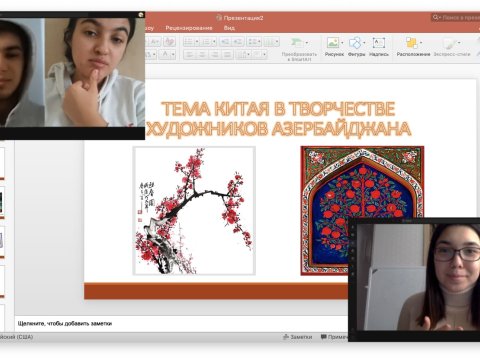The image size is (480, 360).
Task: Insert a text box with Надпись
Action: (379, 47)
